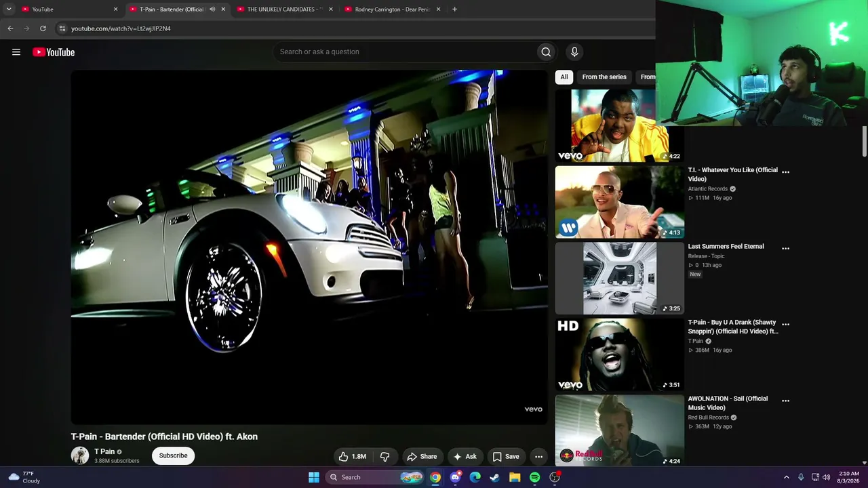The height and width of the screenshot is (488, 868).
Task: Share the Bartender video
Action: tap(422, 456)
